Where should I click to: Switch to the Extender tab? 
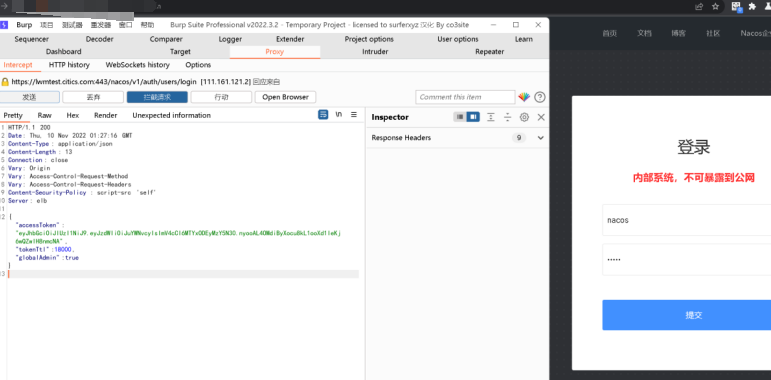click(x=290, y=39)
